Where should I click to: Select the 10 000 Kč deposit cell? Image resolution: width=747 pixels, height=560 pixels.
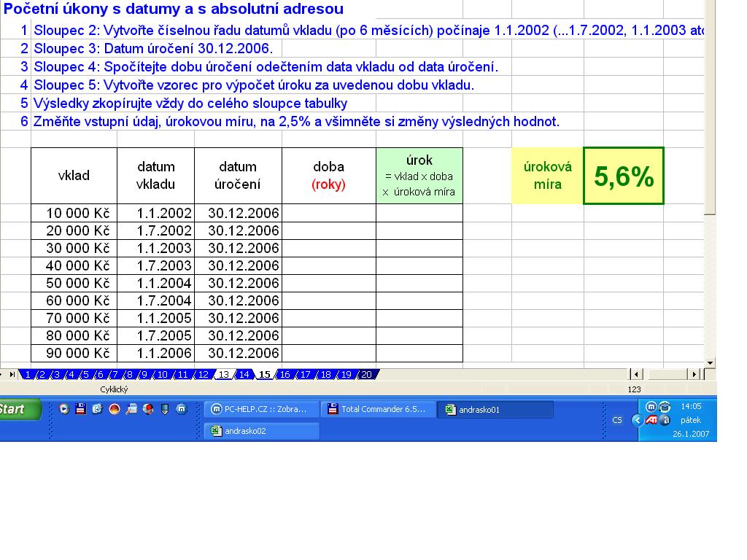[74, 213]
